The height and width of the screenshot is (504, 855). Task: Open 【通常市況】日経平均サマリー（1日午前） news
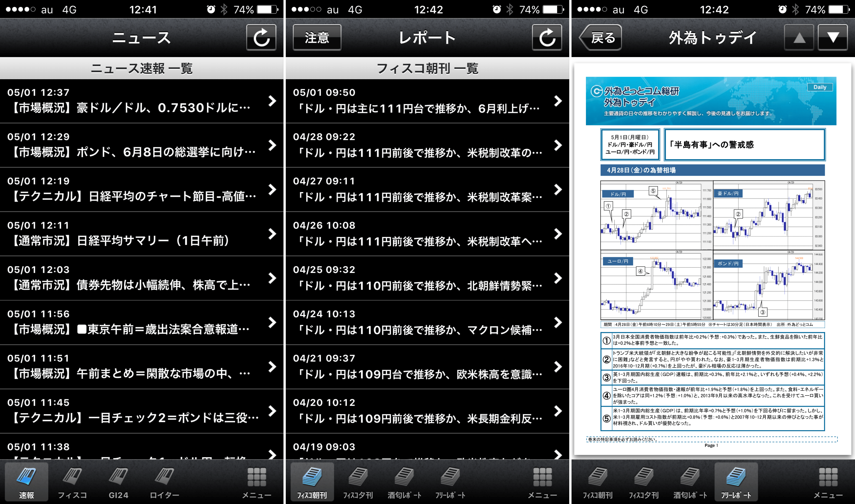(142, 234)
